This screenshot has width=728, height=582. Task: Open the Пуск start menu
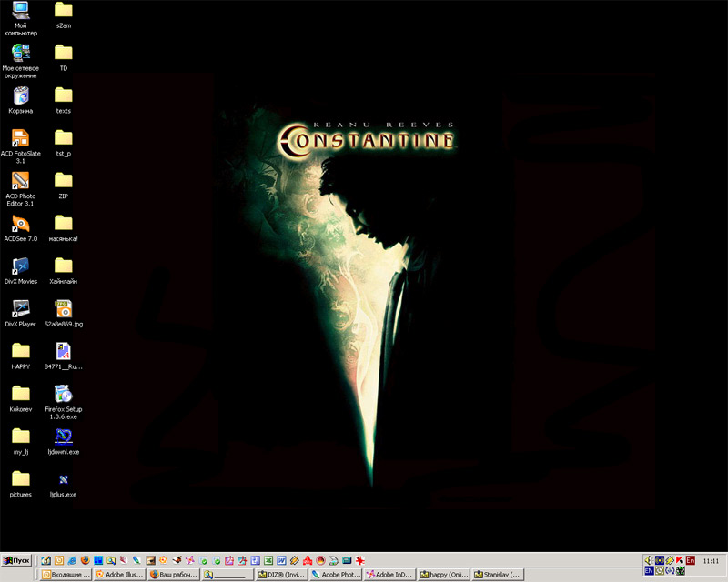click(16, 561)
